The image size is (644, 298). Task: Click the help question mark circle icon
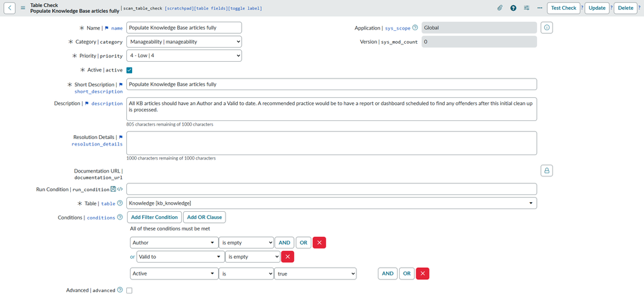[x=513, y=8]
